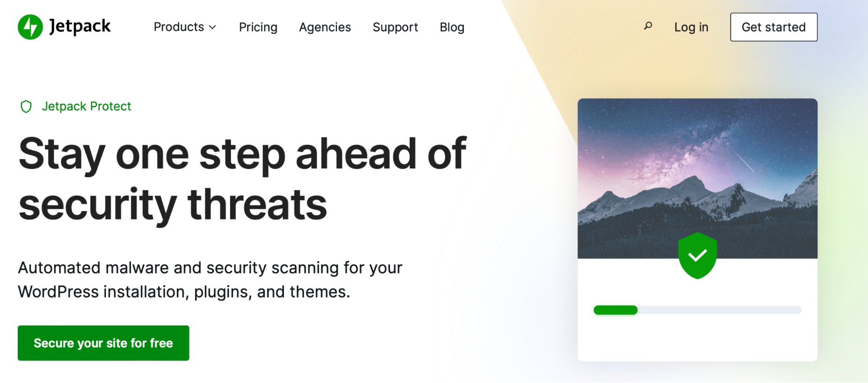Select the Jetpack Protect green label
The image size is (868, 383).
pyautogui.click(x=86, y=107)
